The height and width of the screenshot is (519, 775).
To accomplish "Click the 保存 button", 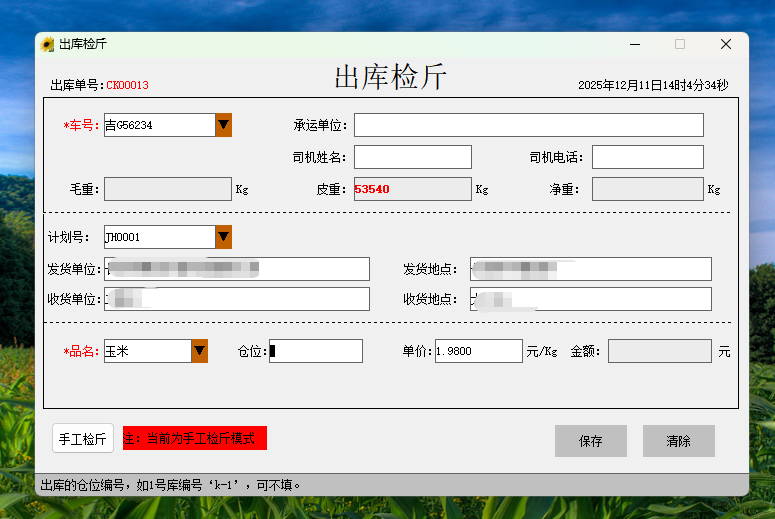I will click(591, 441).
